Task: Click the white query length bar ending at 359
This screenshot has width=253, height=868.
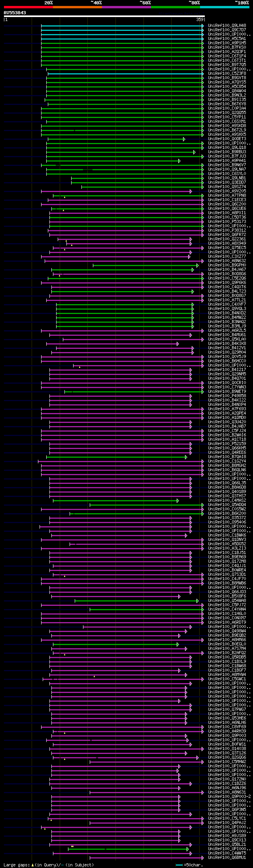Action: click(104, 17)
